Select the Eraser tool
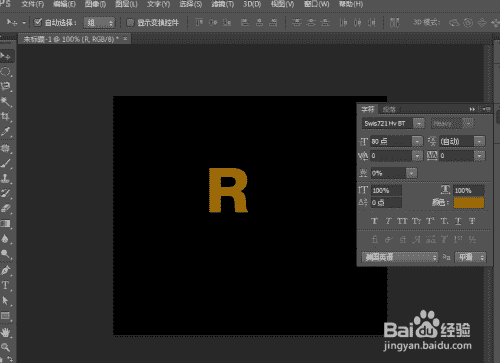Viewport: 500px width, 363px height. click(6, 208)
